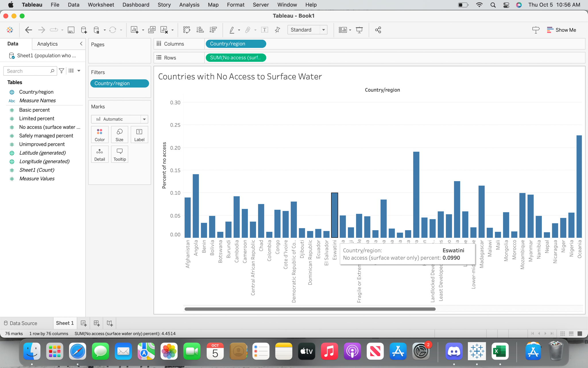Click the New Dashboard icon at bottom
Image resolution: width=588 pixels, height=368 pixels.
coord(97,323)
